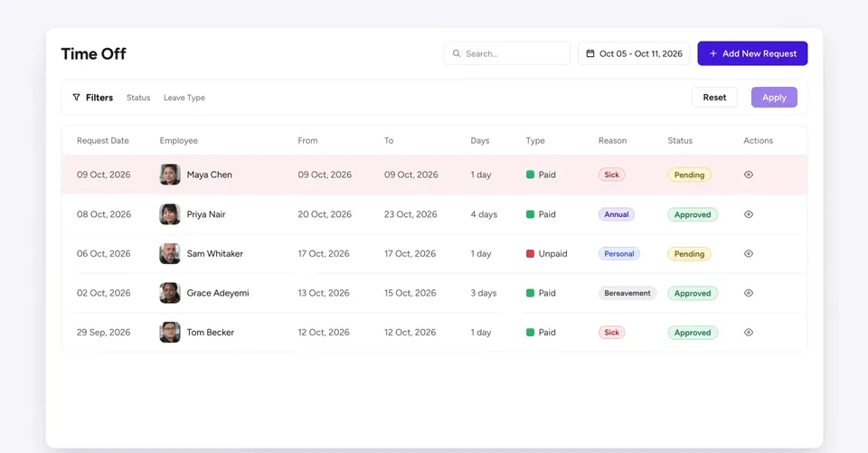The width and height of the screenshot is (868, 453).
Task: Click Sick reason tag in Maya Chen row
Action: click(612, 175)
